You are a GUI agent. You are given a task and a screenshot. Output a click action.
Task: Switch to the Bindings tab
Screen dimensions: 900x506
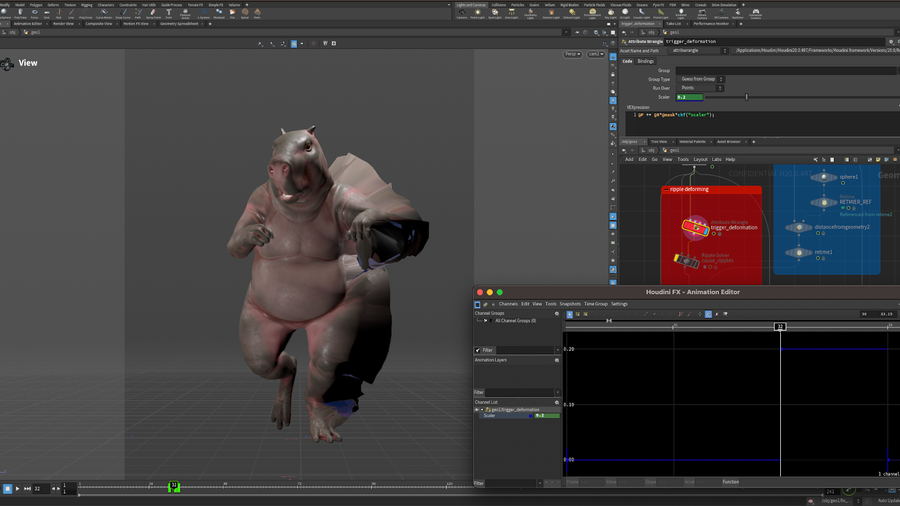click(x=646, y=61)
